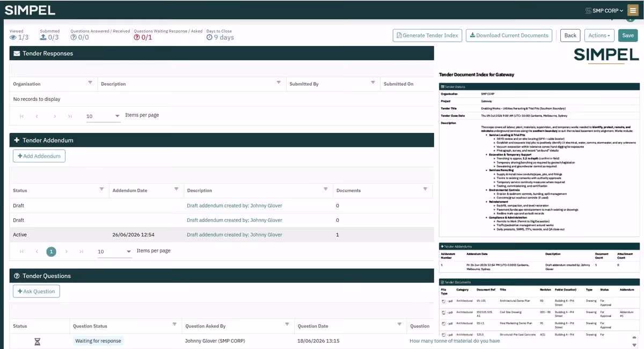Open the Active addendum's draft addendum link
Viewport: 644px width, 349px height.
[234, 235]
